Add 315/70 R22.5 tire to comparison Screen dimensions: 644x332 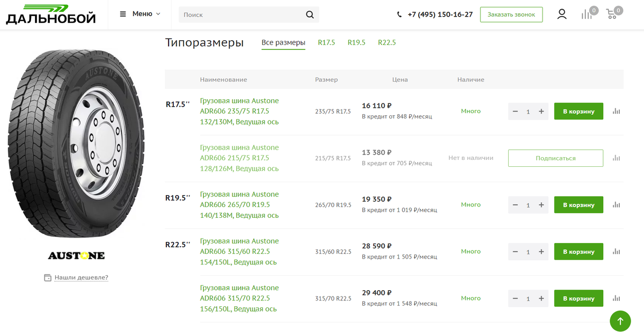(x=616, y=299)
